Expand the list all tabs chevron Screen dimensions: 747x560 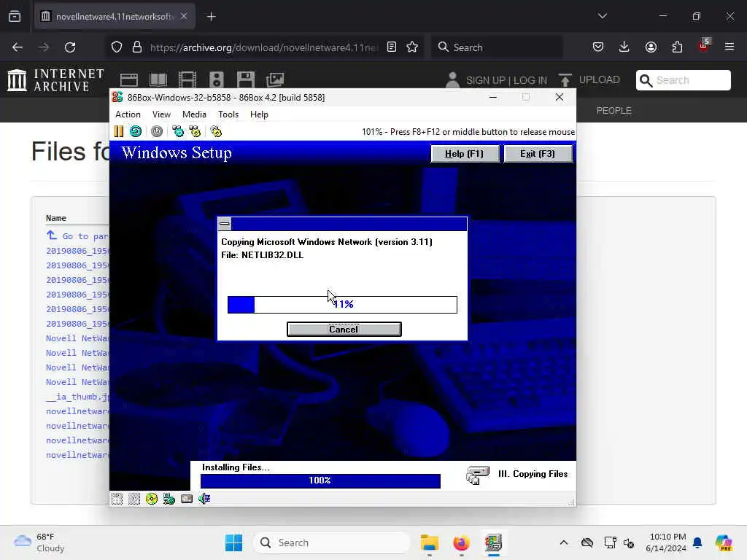tap(602, 16)
